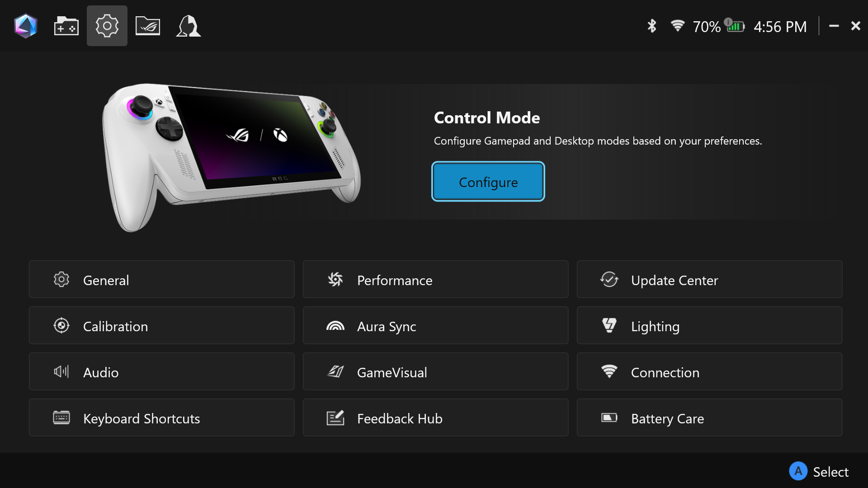Image resolution: width=868 pixels, height=488 pixels.
Task: Click the Bluetooth status icon
Action: tap(651, 26)
